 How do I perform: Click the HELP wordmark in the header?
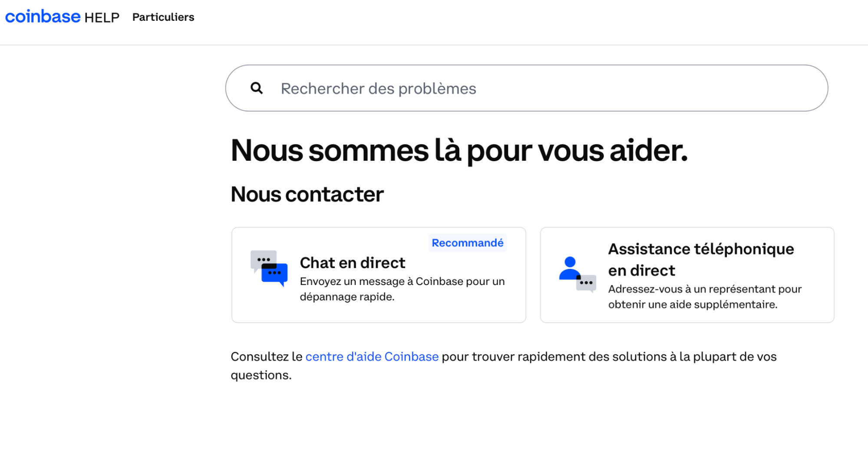(x=102, y=17)
